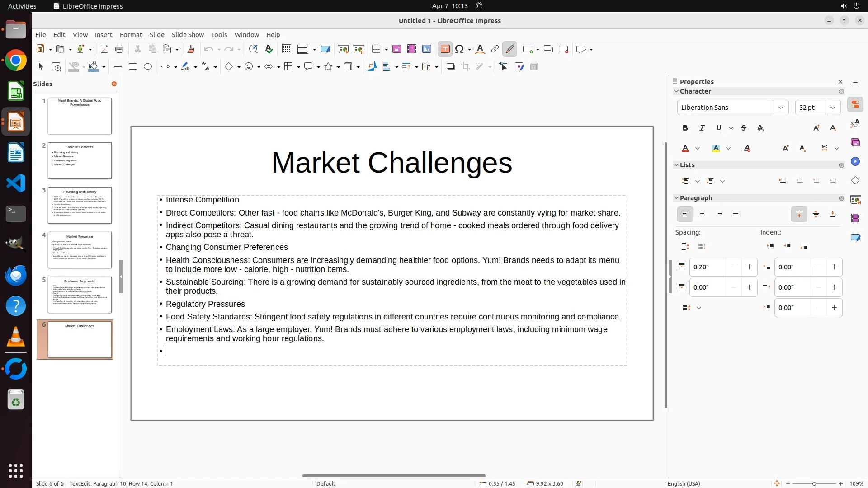Screen dimensions: 868x488
Task: Click the Insert Image toolbar icon
Action: [396, 49]
